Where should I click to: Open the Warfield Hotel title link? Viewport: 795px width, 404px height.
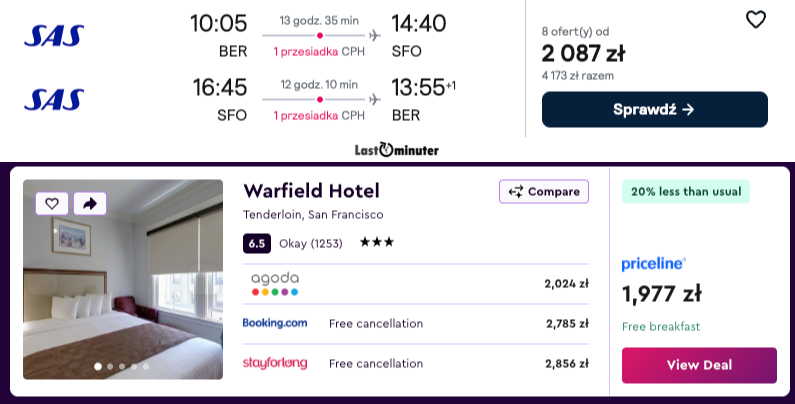point(311,191)
